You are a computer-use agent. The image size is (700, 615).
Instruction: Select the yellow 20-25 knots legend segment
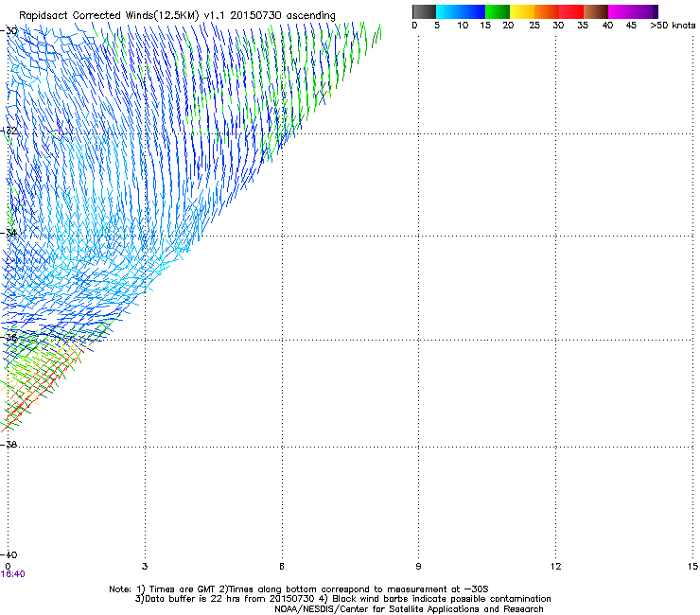(x=522, y=11)
